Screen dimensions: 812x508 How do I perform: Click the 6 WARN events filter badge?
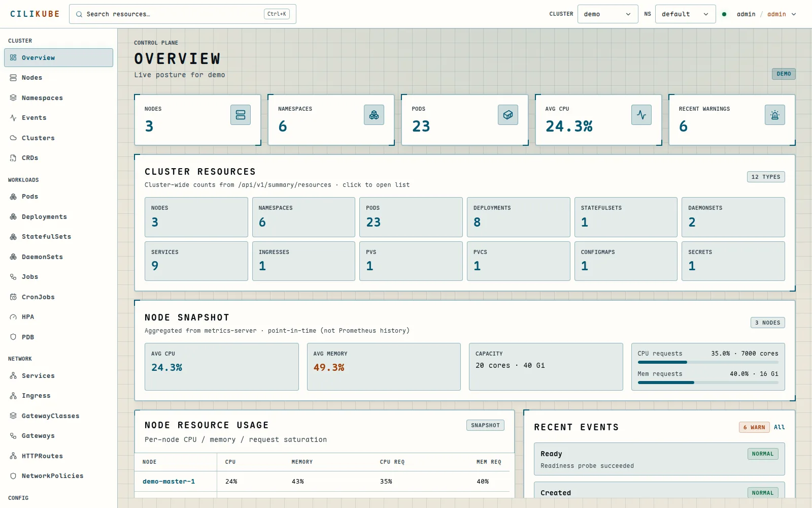pos(754,427)
